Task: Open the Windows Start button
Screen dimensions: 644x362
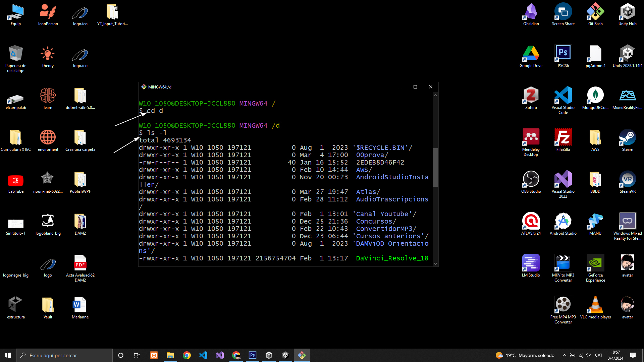Action: point(8,355)
